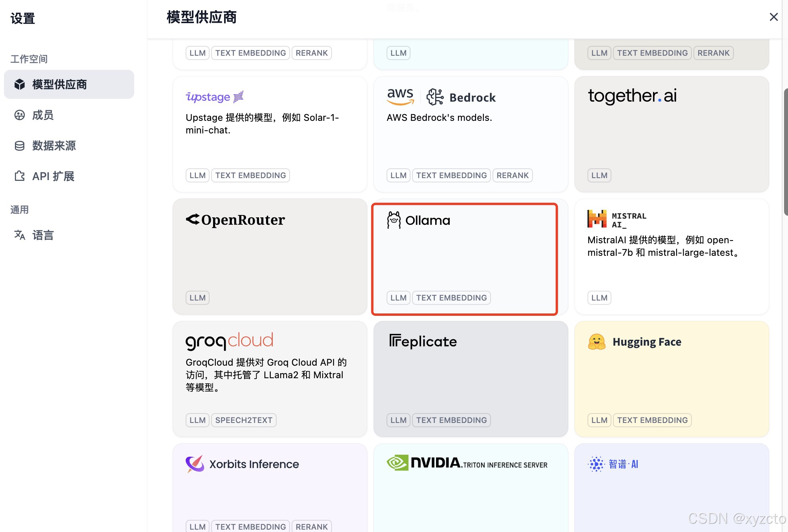This screenshot has height=532, width=788.
Task: Click the vertical scrollbar on the right
Action: coord(785,152)
